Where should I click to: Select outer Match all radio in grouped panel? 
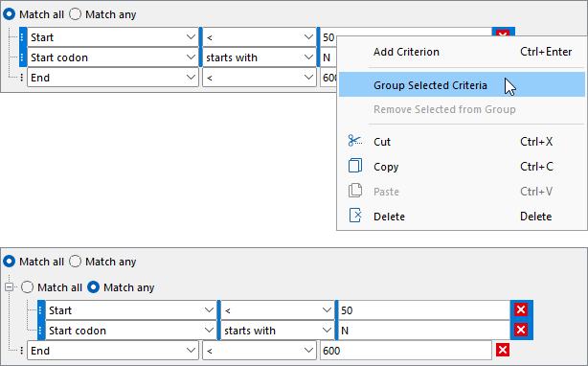9,262
